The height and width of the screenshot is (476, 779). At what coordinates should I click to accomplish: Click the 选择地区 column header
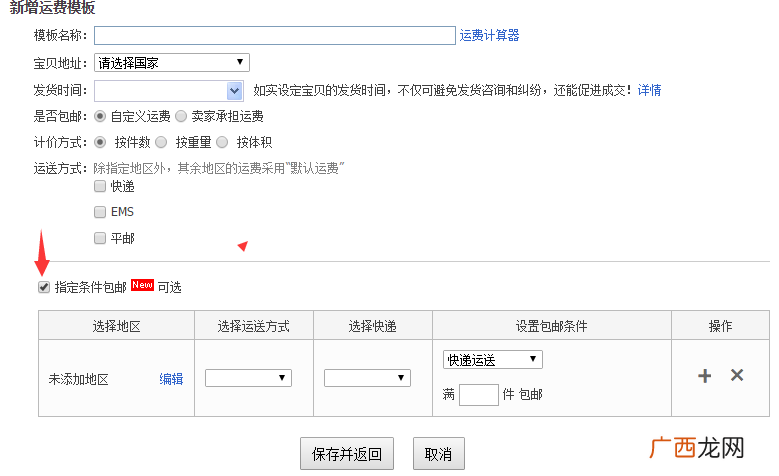(117, 326)
